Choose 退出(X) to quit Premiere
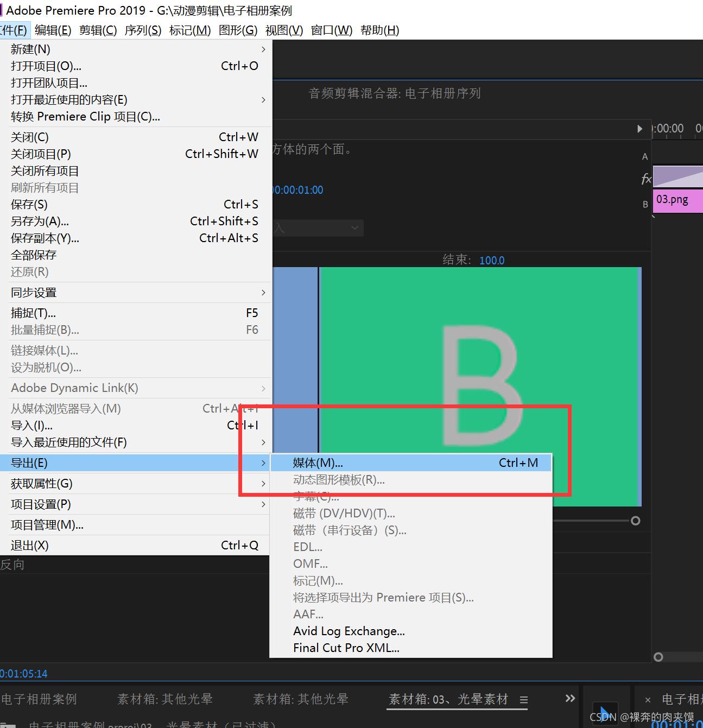703x728 pixels. pos(135,546)
